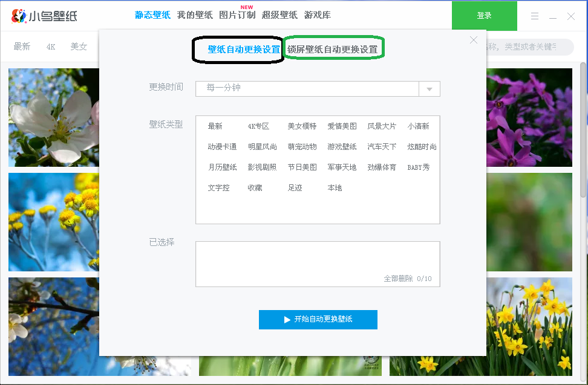The image size is (588, 385).
Task: Open the 超级壁纸 top menu
Action: 279,15
